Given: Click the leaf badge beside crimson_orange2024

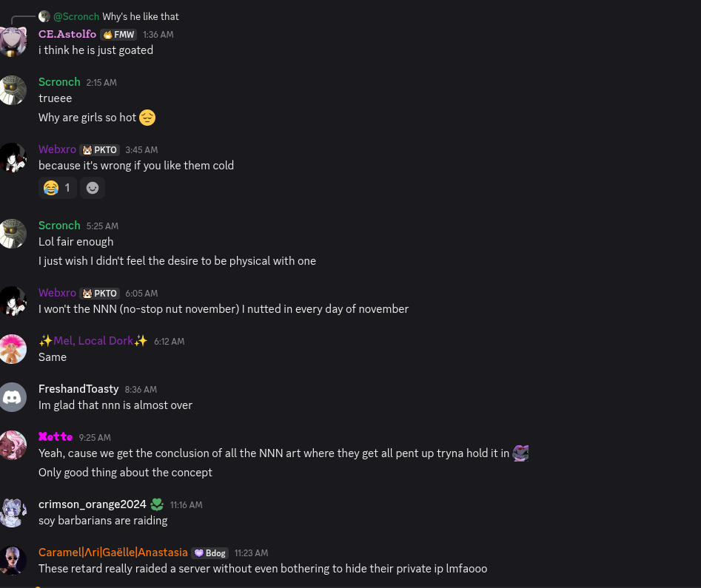Looking at the screenshot, I should coord(157,504).
